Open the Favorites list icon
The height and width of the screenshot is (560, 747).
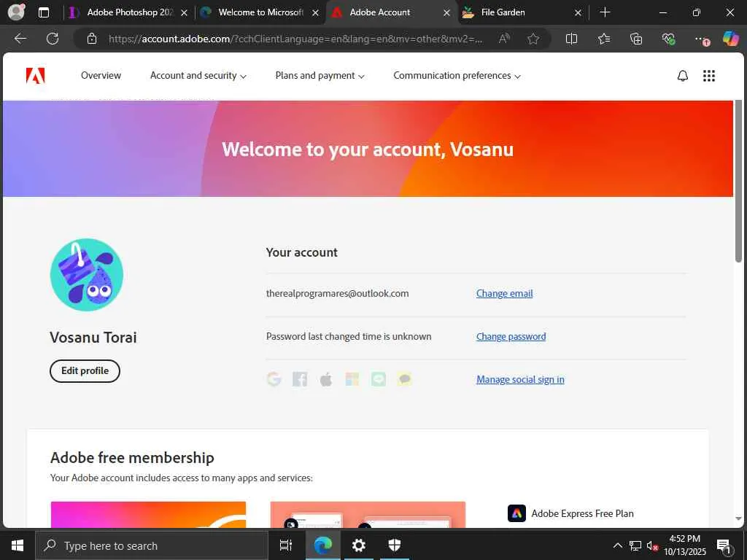tap(604, 39)
